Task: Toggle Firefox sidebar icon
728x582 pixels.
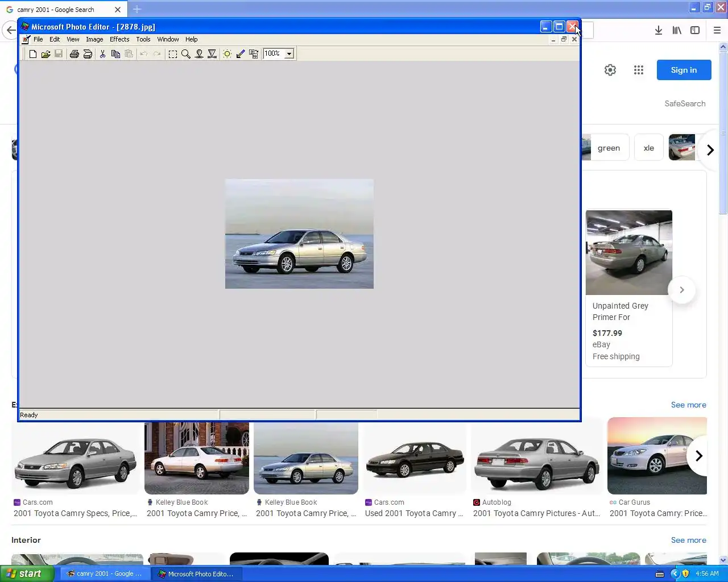Action: [695, 30]
